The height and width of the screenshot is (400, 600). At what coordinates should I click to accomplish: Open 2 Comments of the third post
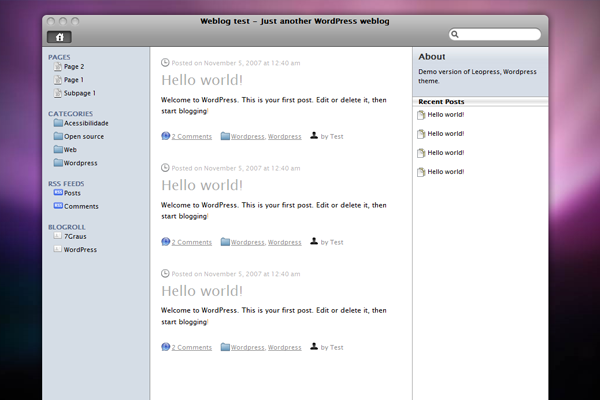coord(191,348)
